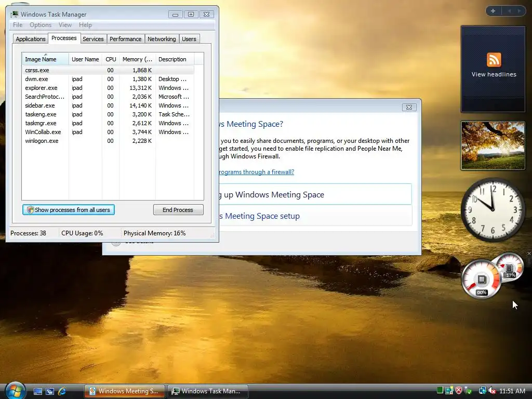Sort processes by Memory column header

coord(137,59)
